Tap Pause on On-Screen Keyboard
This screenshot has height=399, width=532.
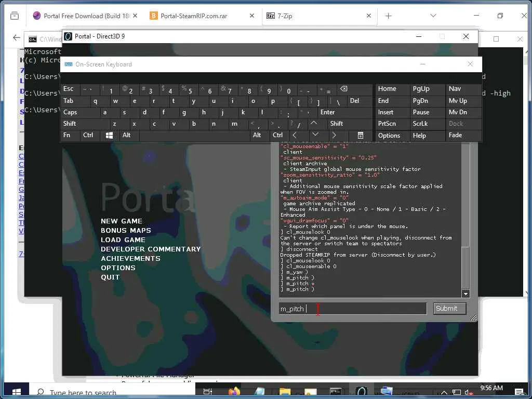click(427, 112)
